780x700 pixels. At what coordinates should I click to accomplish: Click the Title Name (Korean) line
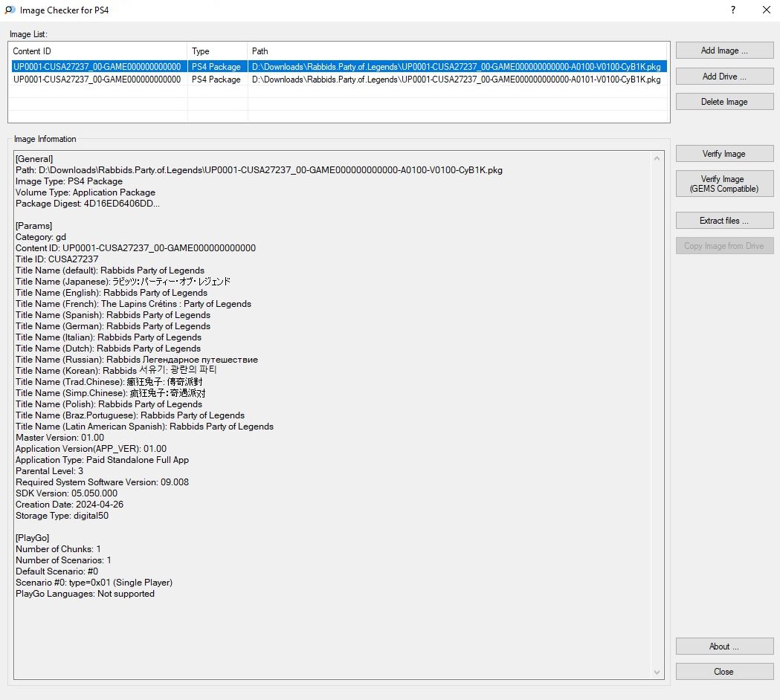[x=116, y=371]
